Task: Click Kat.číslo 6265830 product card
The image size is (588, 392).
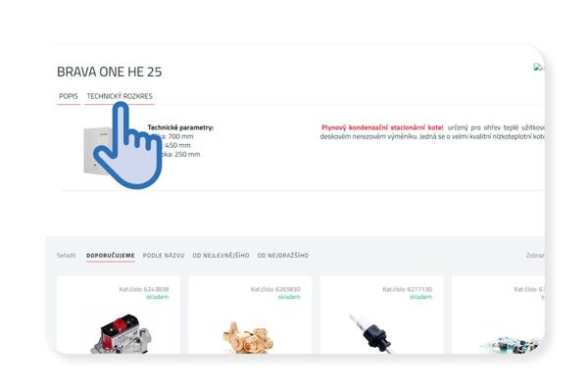Action: tap(250, 315)
